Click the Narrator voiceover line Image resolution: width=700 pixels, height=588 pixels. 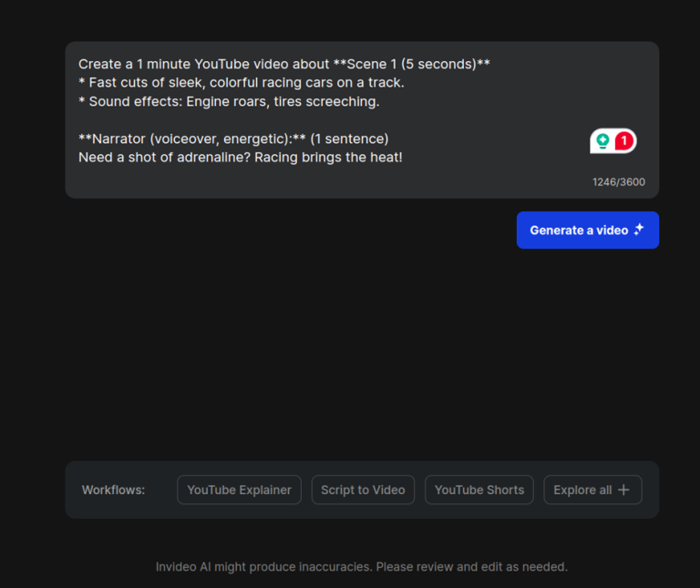click(x=233, y=139)
